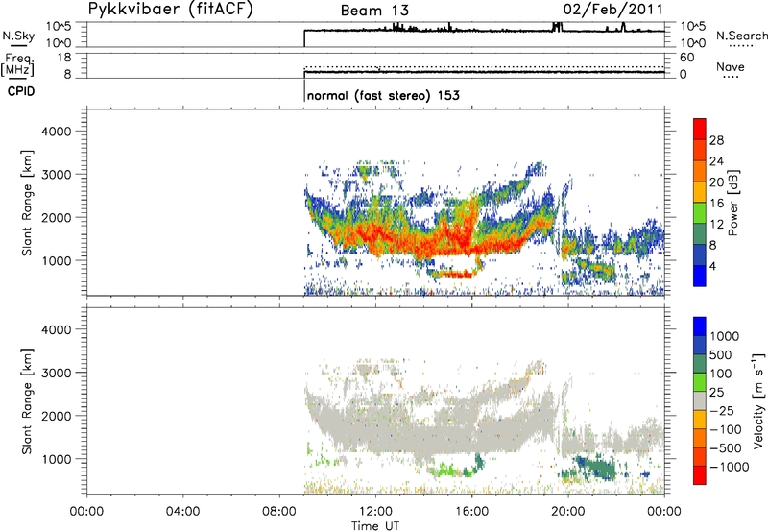Click the '20' tick on Power colorbar
The height and width of the screenshot is (532, 768).
(716, 182)
